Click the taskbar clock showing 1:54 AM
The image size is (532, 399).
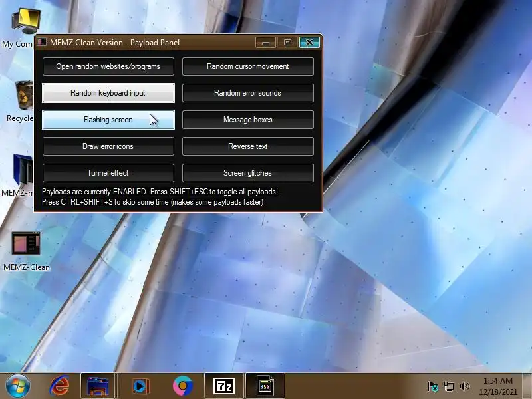click(498, 386)
